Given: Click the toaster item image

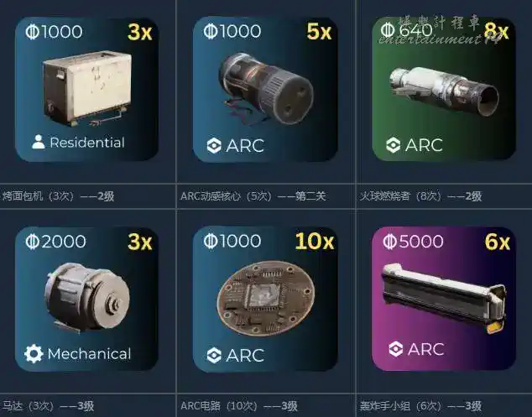Looking at the screenshot, I should pyautogui.click(x=87, y=89).
